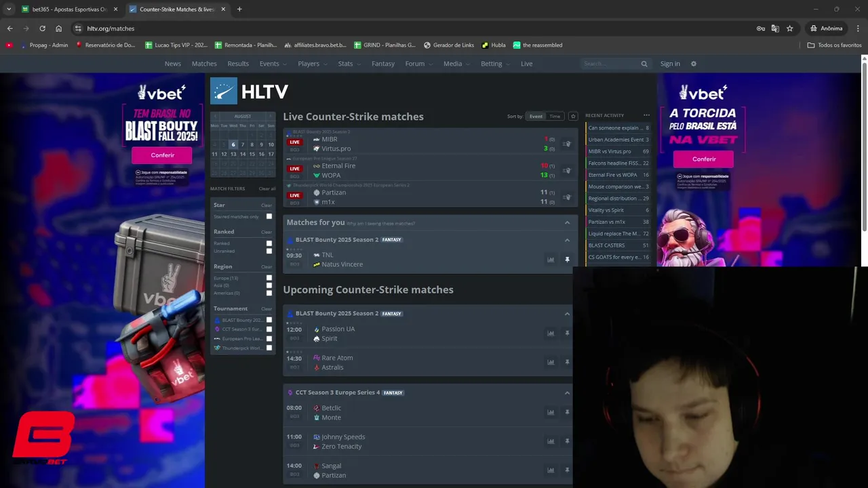Open the Fantasy menu item
The image size is (868, 488).
point(383,64)
